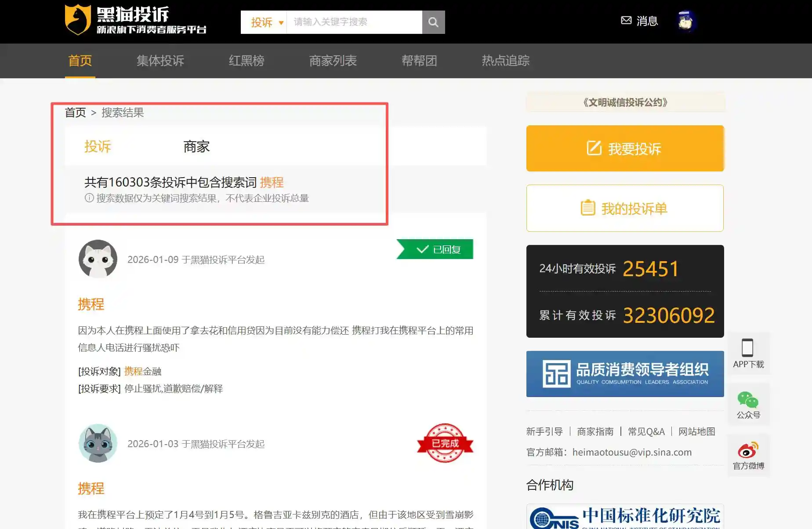Click the user avatar in top right
812x529 pixels.
(x=685, y=21)
